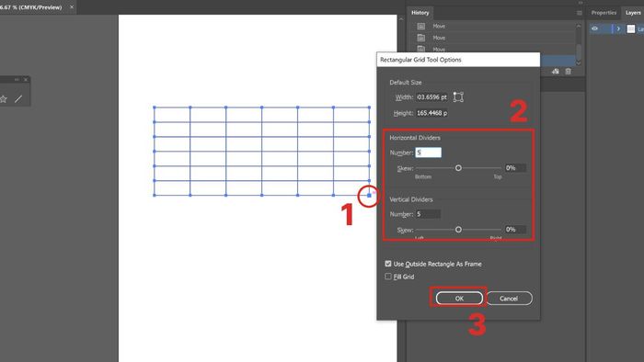The image size is (644, 362).
Task: Click the Horizontal Dividers Number field
Action: point(428,153)
